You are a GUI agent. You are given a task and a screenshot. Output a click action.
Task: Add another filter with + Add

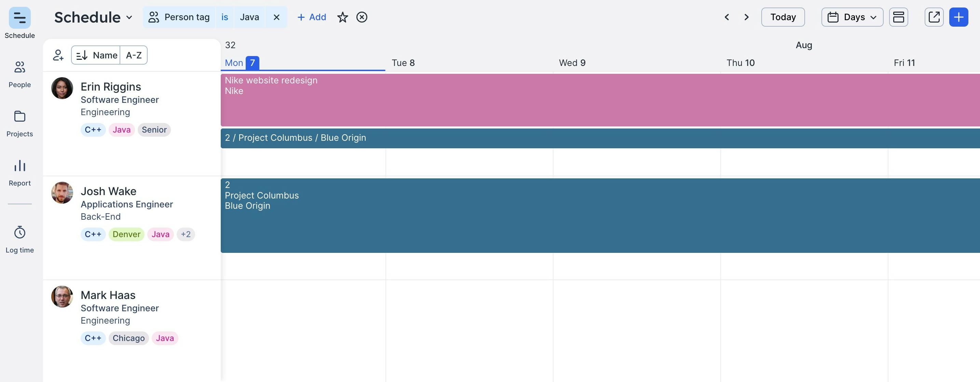pyautogui.click(x=311, y=17)
